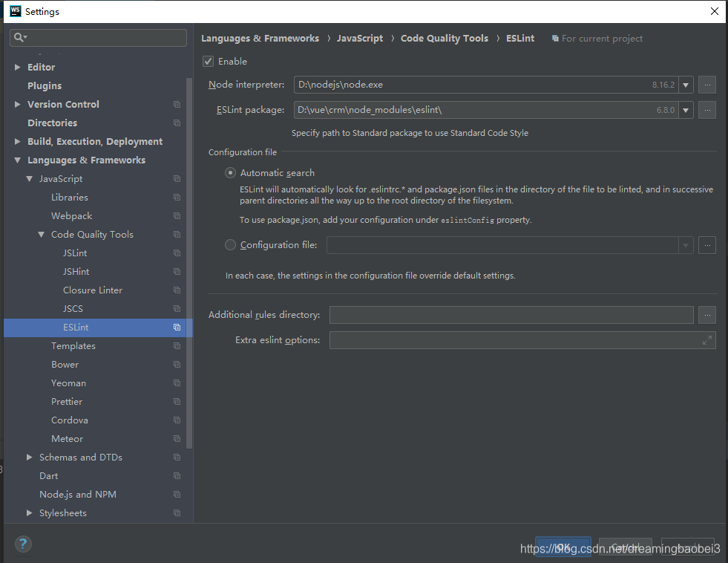The width and height of the screenshot is (728, 563).
Task: Click project-level icon beside JSHint
Action: click(x=177, y=271)
